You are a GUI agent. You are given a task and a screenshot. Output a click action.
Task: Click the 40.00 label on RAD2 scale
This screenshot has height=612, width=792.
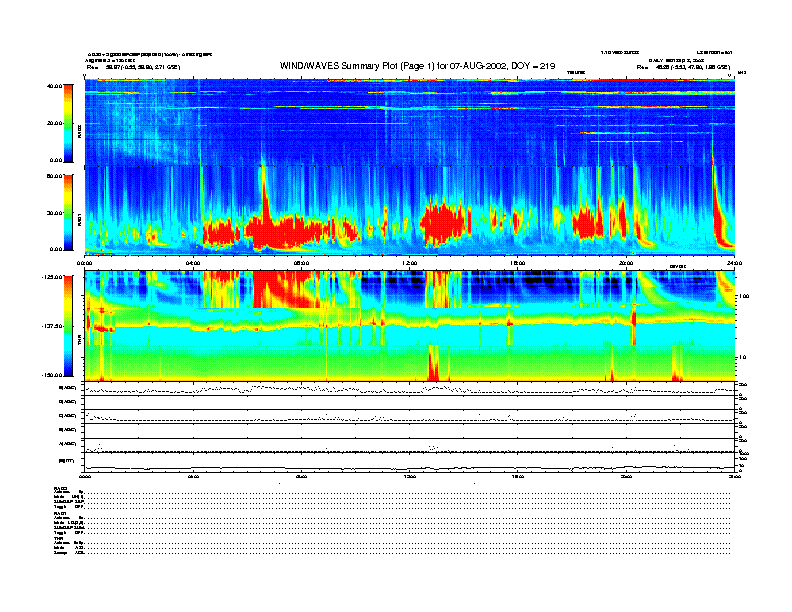(54, 86)
